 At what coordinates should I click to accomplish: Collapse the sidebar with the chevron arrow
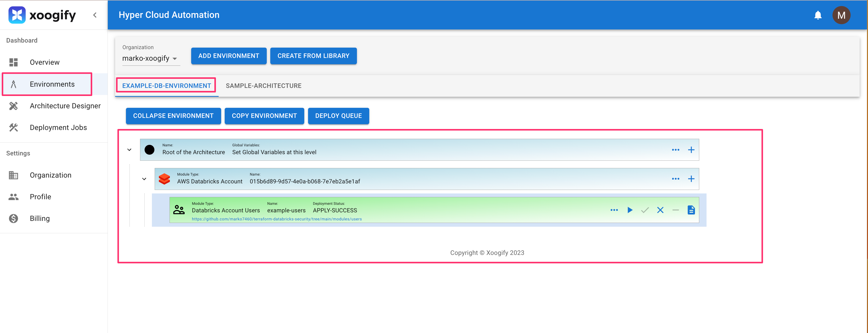[95, 15]
